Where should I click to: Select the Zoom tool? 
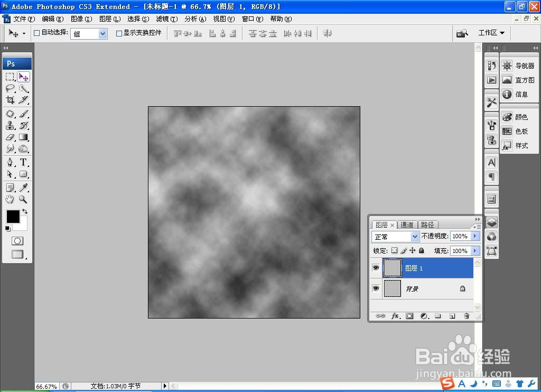[x=23, y=199]
